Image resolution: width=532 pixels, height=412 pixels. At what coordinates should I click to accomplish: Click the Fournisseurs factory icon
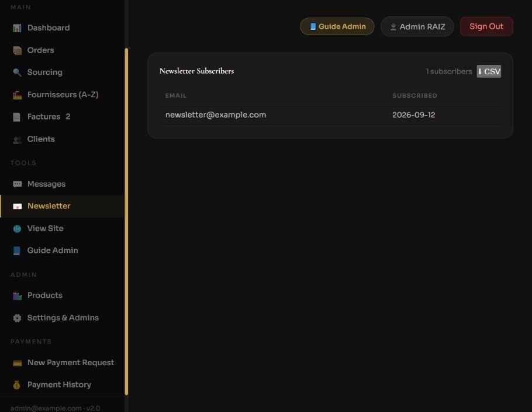click(x=17, y=95)
